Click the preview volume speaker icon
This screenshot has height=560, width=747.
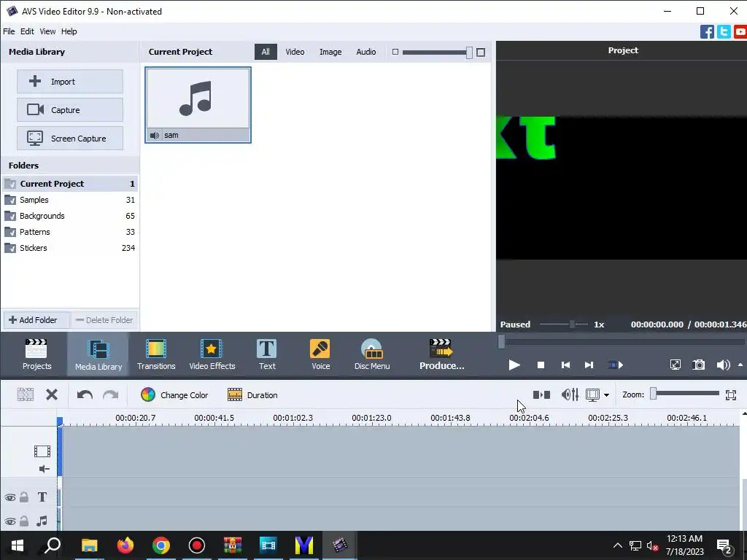tap(723, 365)
